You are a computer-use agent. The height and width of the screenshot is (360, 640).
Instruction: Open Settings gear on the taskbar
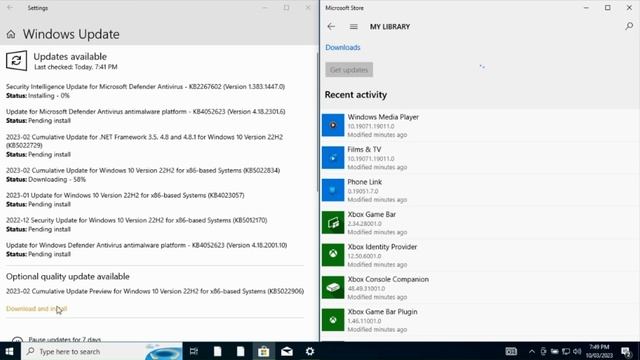[x=310, y=351]
